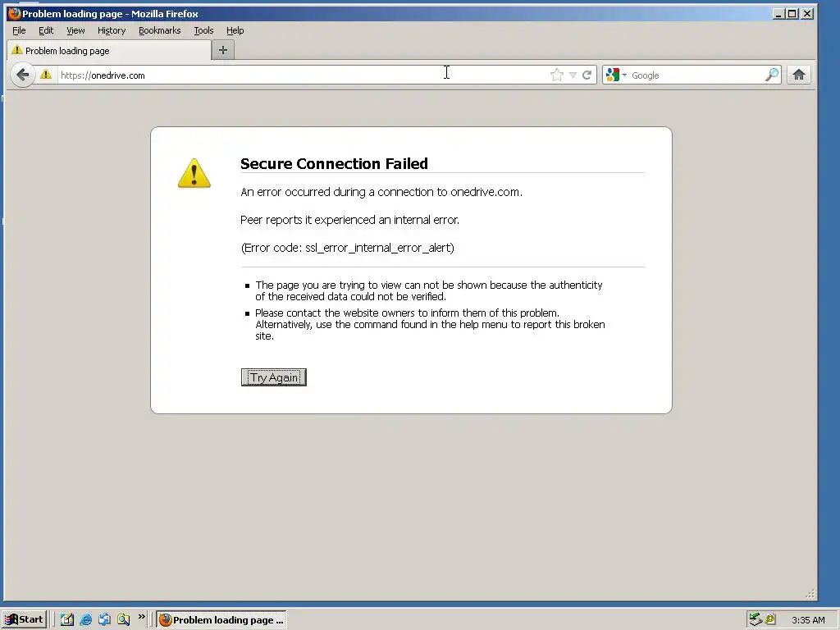This screenshot has width=840, height=630.
Task: Go to the Home page icon
Action: [799, 75]
